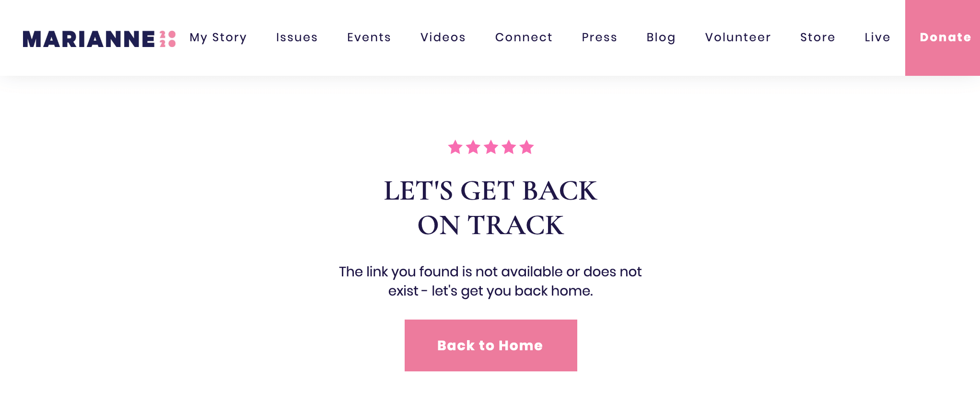Click the Back to Home button

point(490,345)
